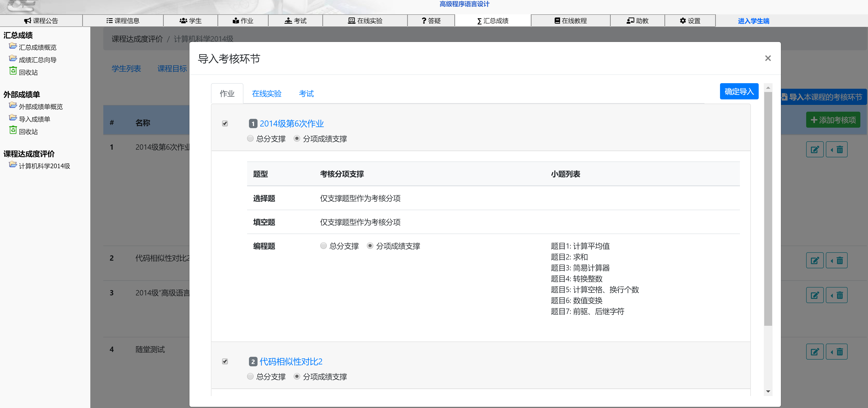Delete row 3 2014级高级语言 with trash icon

click(x=836, y=295)
